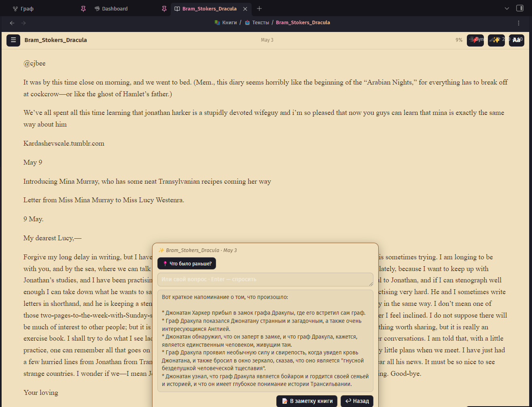Open the Тексты breadcrumb folder
Image resolution: width=532 pixels, height=407 pixels.
tap(257, 23)
